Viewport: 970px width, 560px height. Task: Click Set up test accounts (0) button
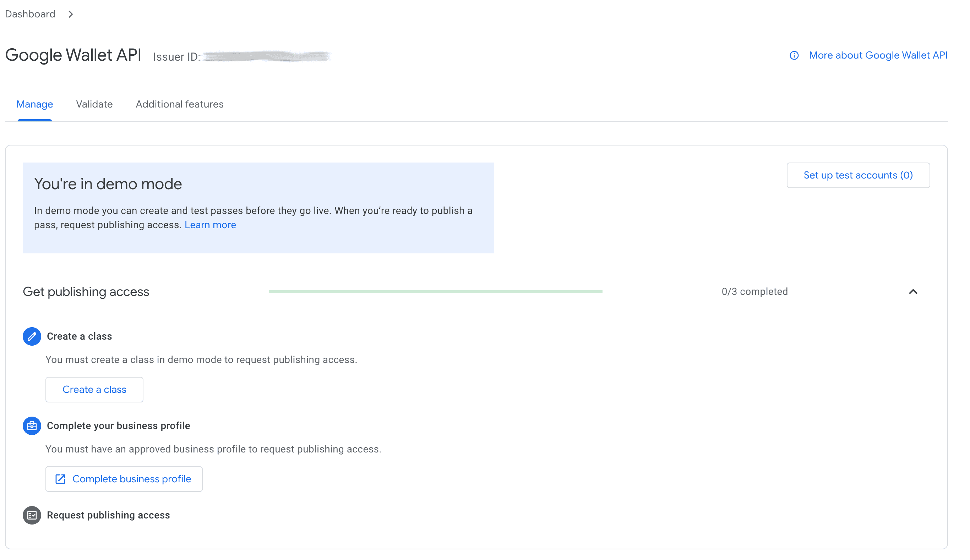(858, 175)
